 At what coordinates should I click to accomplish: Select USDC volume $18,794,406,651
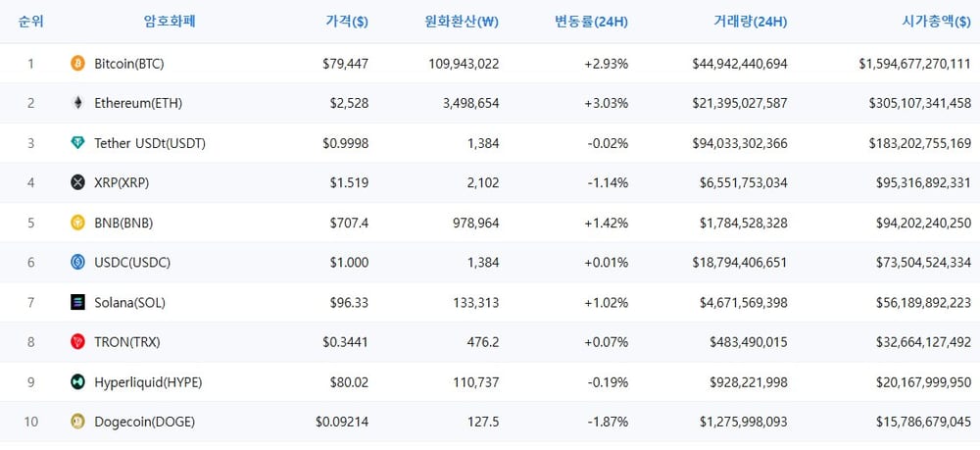[740, 263]
